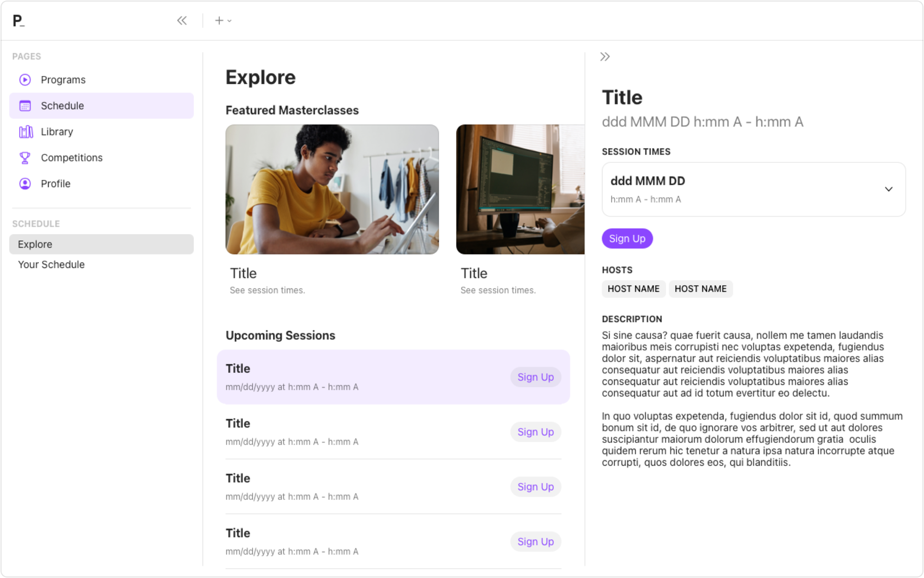The width and height of the screenshot is (924, 578).
Task: Open Profile page
Action: (102, 184)
